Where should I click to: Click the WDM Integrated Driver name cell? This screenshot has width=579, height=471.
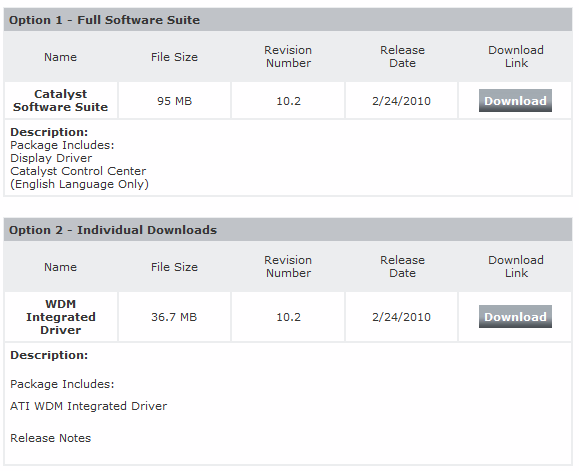pos(61,317)
